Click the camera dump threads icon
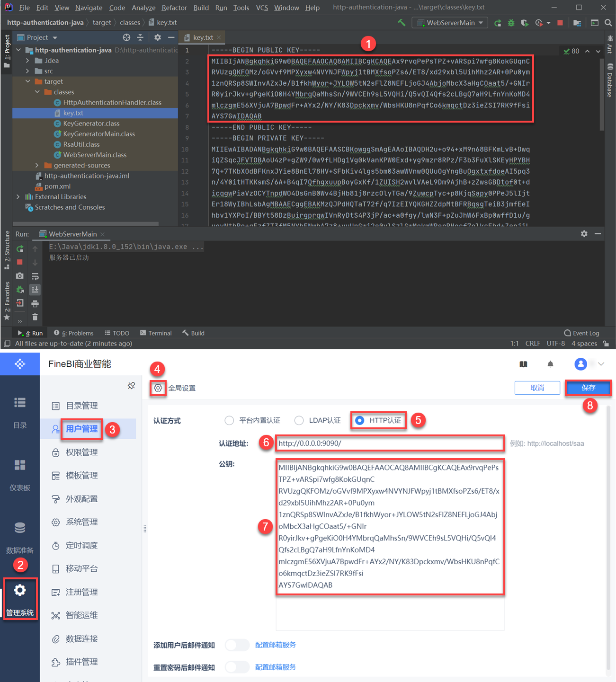The image size is (616, 682). click(x=20, y=275)
